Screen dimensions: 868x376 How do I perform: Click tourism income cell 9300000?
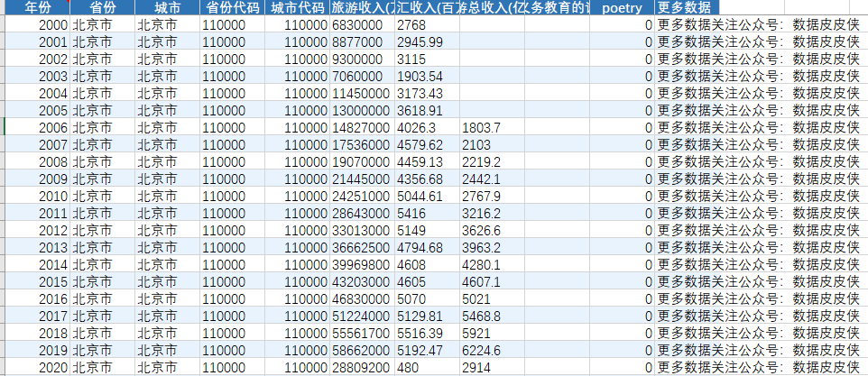(x=362, y=60)
